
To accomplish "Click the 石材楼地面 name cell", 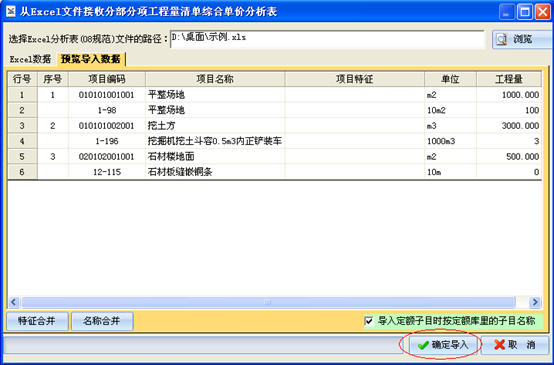I will (x=215, y=157).
